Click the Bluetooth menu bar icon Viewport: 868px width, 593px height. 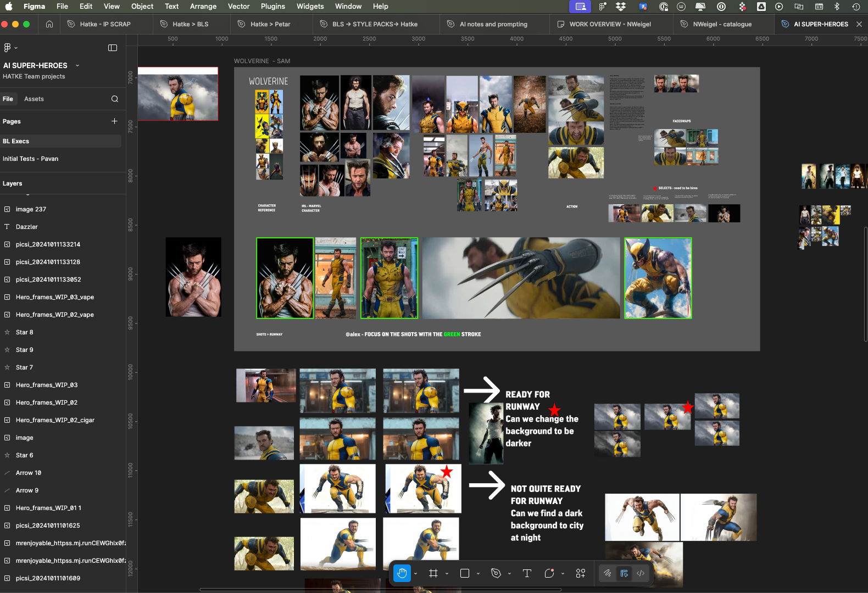click(x=837, y=7)
